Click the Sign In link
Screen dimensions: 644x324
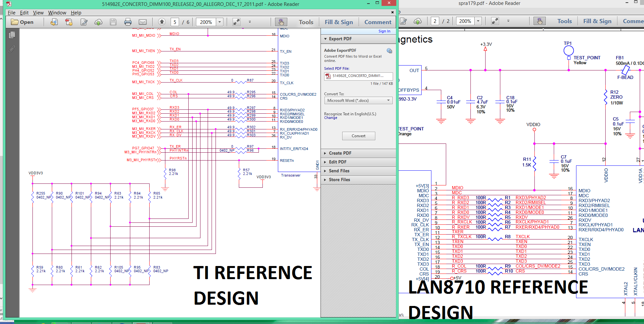click(384, 31)
